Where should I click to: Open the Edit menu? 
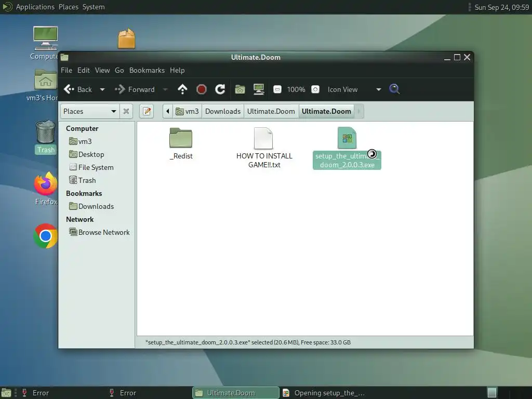coord(84,70)
